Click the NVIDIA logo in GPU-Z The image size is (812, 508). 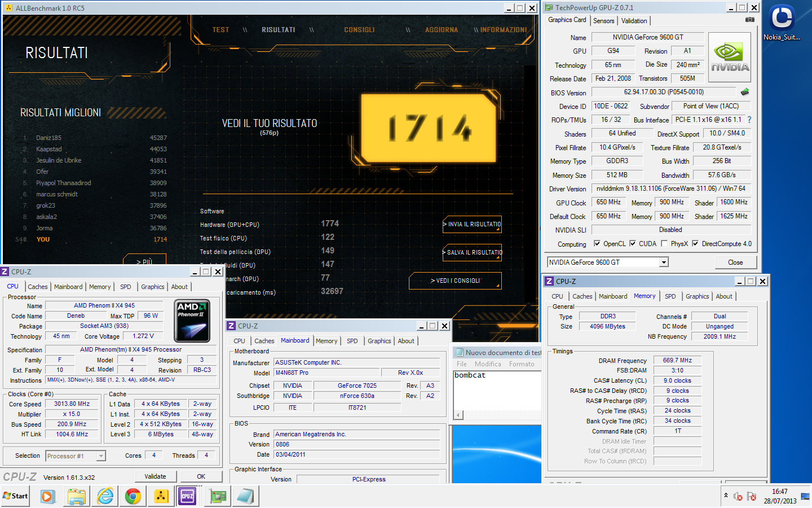(x=730, y=58)
